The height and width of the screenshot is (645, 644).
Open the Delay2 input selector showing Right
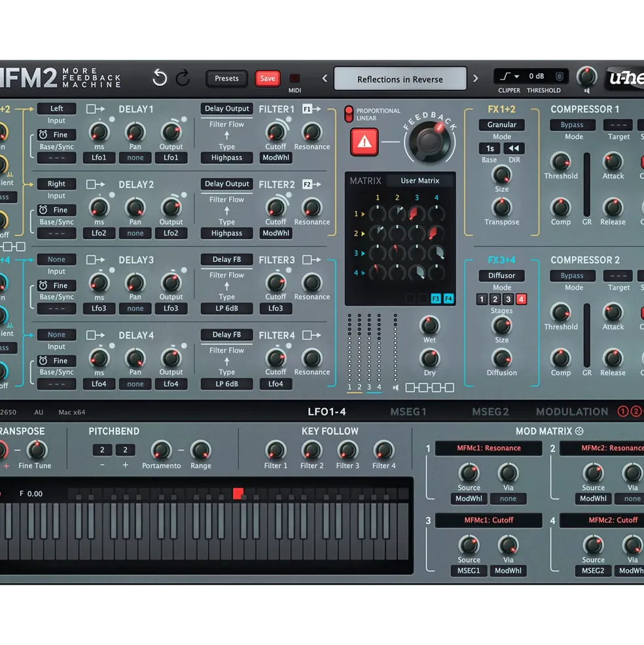(57, 184)
